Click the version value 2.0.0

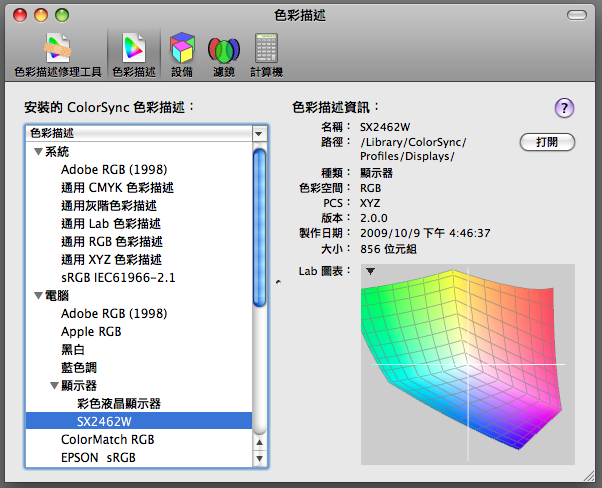(x=374, y=218)
